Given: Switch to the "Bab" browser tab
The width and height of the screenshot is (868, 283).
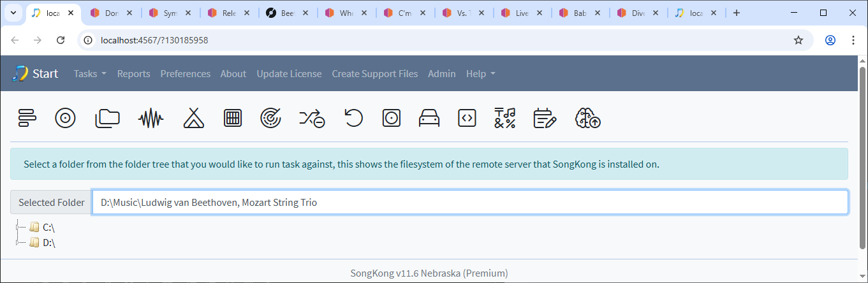Looking at the screenshot, I should (582, 13).
